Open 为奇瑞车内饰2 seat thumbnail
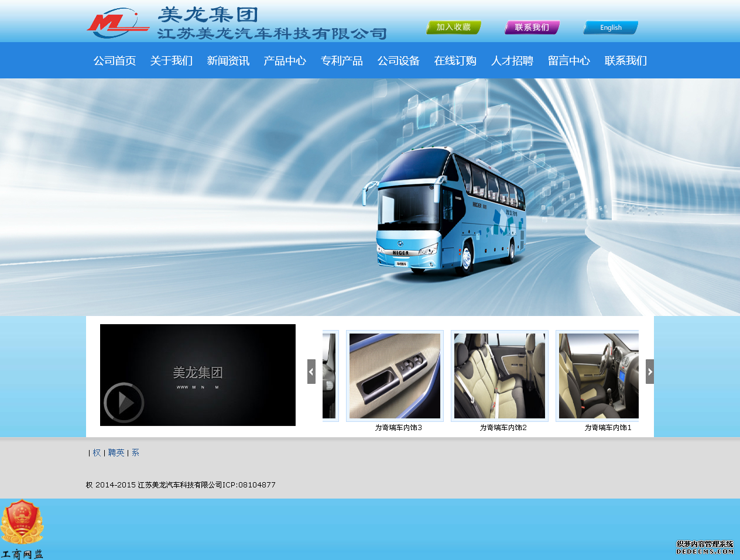740x560 pixels. point(499,376)
